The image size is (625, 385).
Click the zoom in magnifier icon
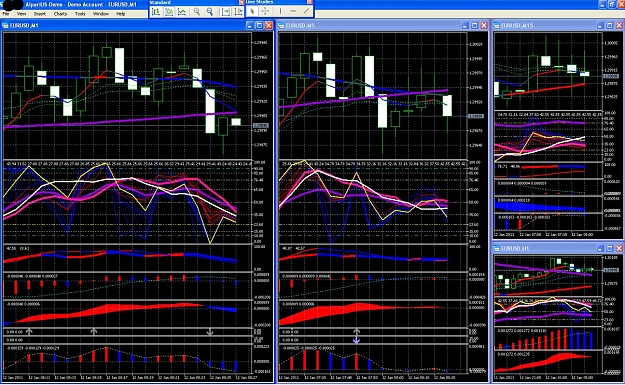tap(197, 12)
